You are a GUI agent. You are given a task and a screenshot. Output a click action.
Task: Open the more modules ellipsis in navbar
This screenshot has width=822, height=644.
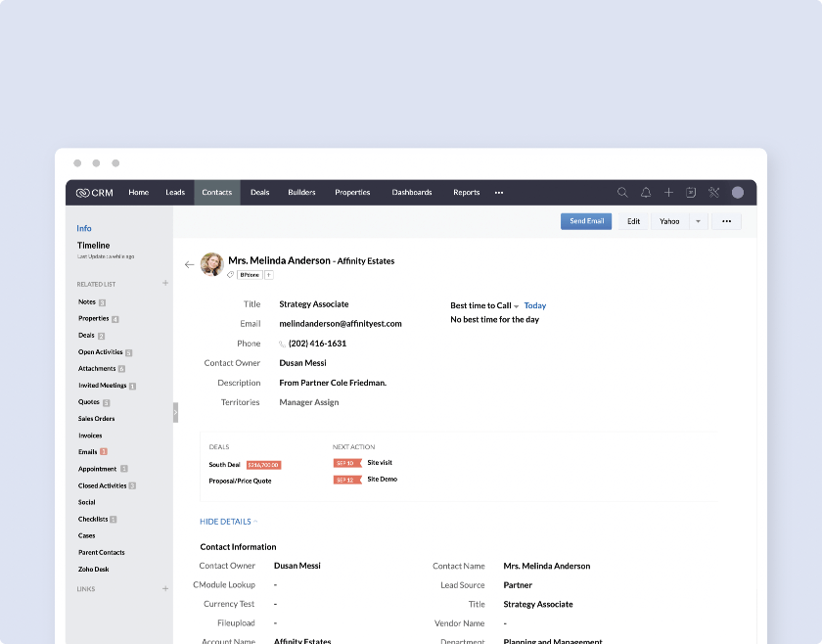(499, 193)
